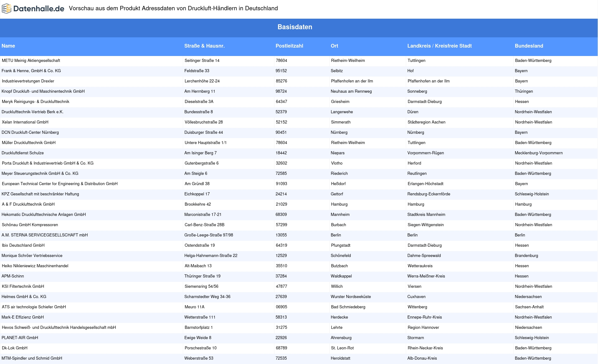Image resolution: width=598 pixels, height=364 pixels.
Task: Click Hevos Schweiß- und Drucklufttechnik Handelsgesellschaft mbH
Action: [x=59, y=328]
